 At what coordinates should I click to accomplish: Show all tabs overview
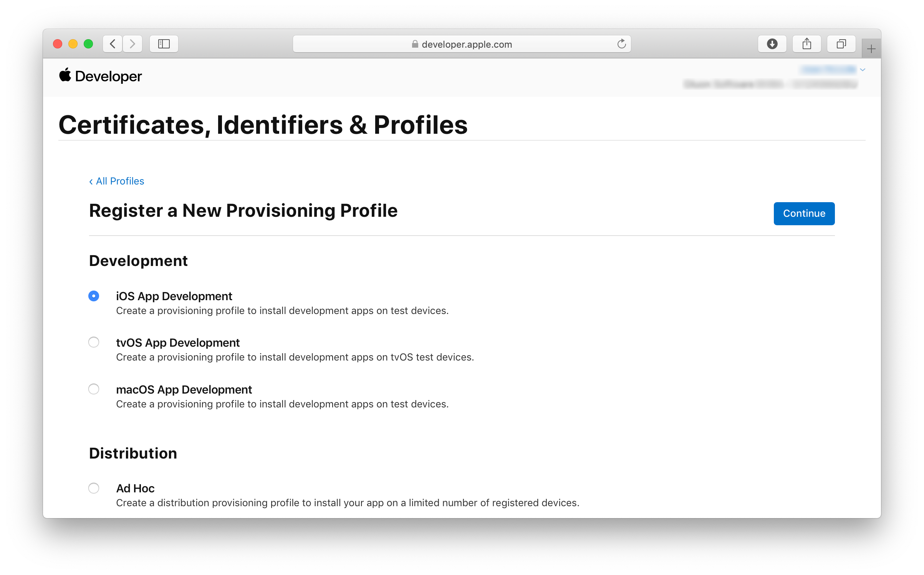click(x=841, y=44)
